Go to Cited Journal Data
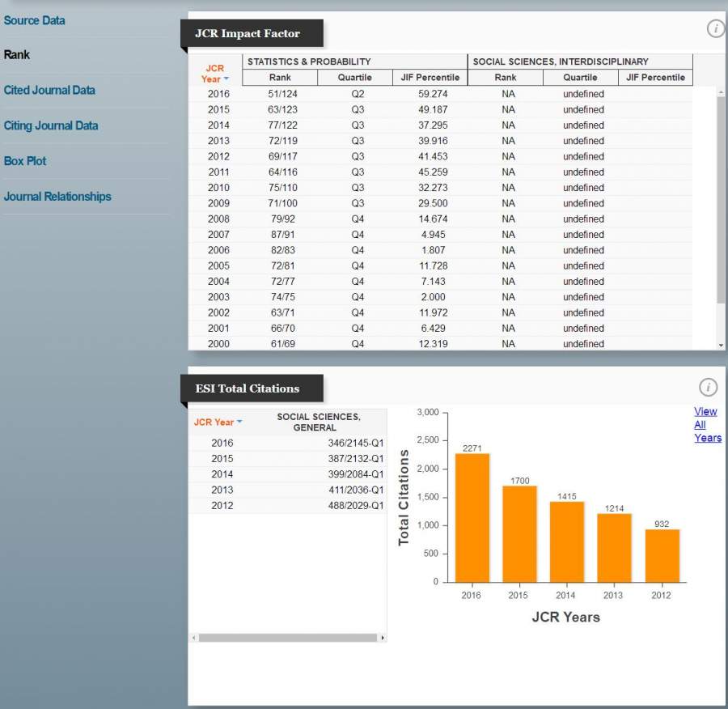Screen dimensions: 728x709 [49, 90]
